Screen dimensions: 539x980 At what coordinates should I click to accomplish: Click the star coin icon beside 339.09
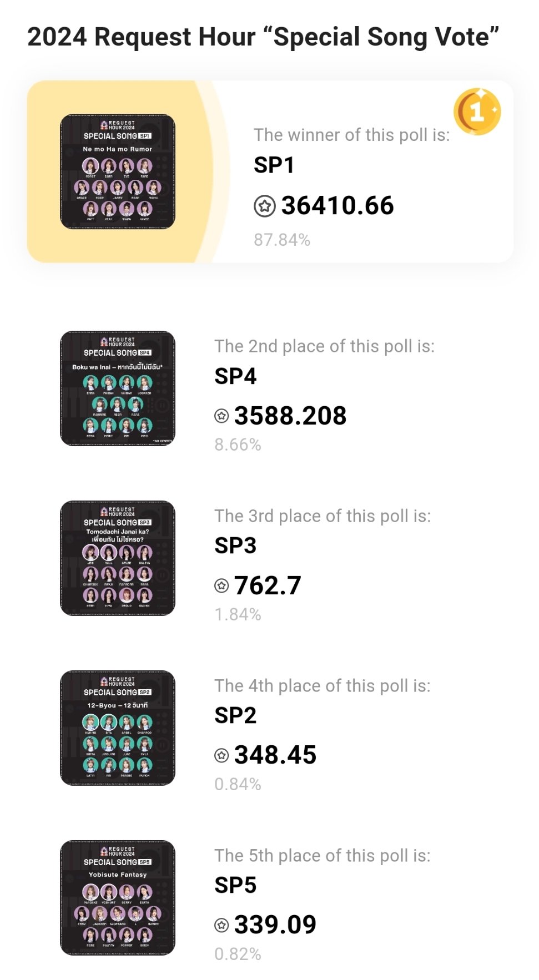221,925
